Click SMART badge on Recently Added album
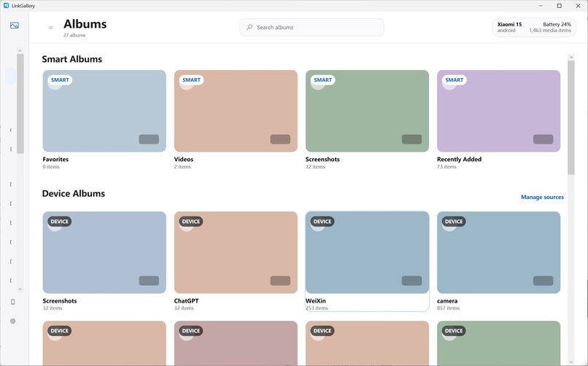 coord(454,79)
